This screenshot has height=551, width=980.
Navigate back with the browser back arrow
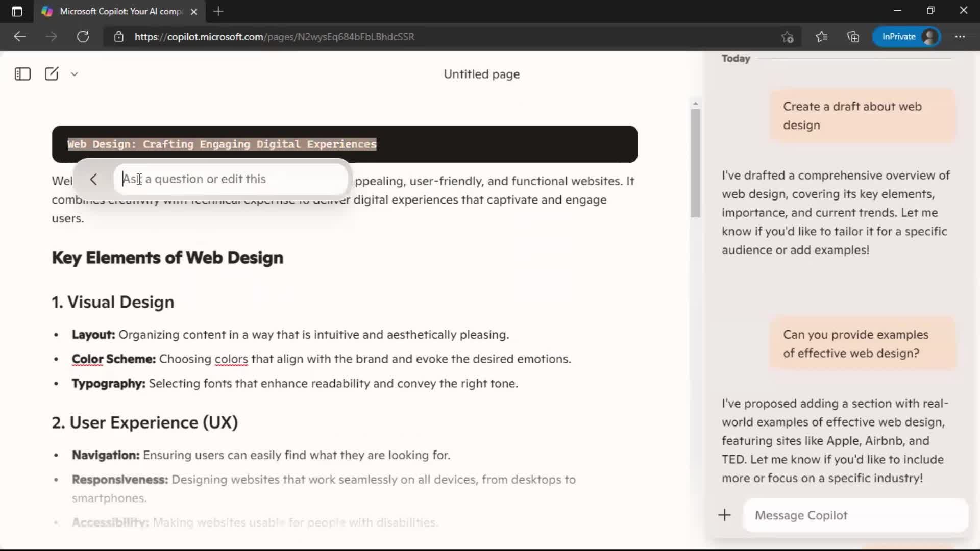[x=19, y=37]
